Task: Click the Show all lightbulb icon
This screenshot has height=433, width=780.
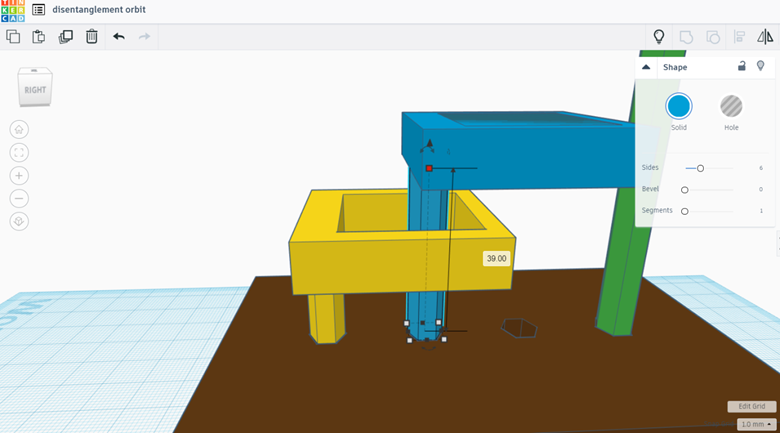Action: [659, 36]
